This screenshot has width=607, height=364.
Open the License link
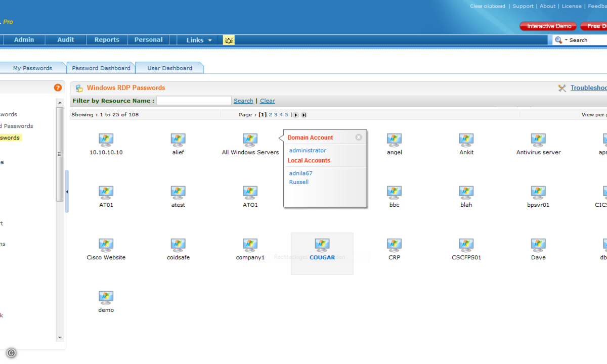572,6
